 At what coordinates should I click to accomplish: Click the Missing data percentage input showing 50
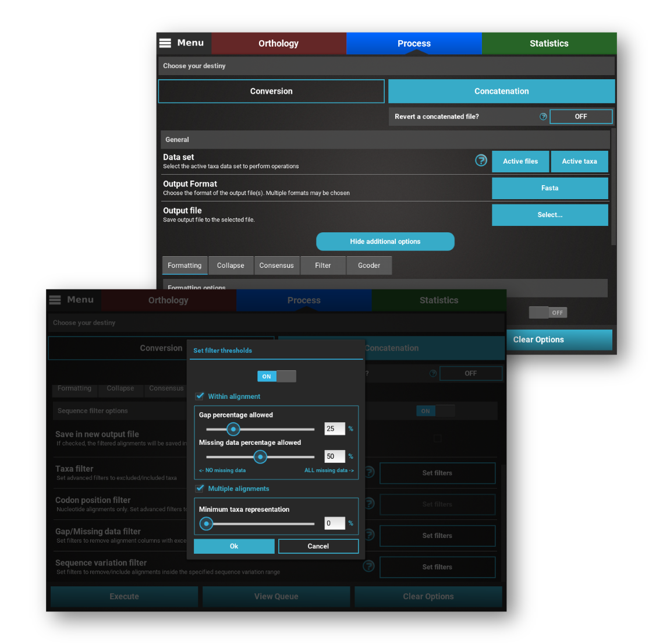(x=334, y=457)
